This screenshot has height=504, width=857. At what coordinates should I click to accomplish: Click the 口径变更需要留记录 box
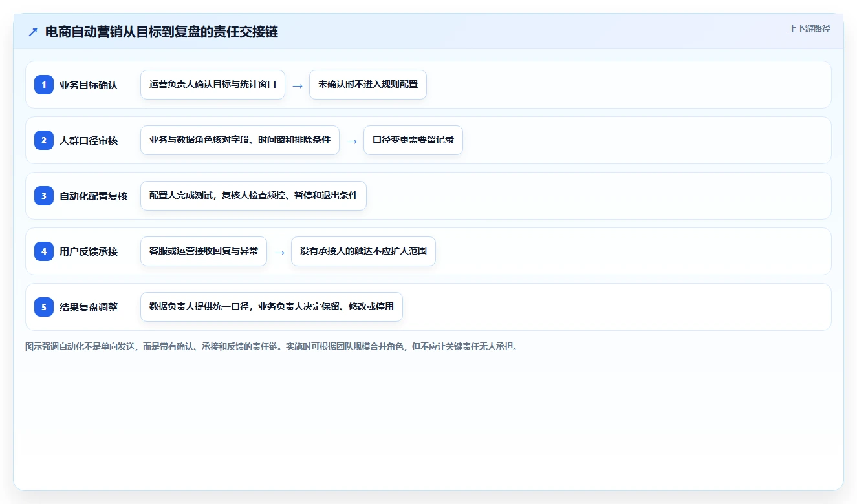(413, 140)
